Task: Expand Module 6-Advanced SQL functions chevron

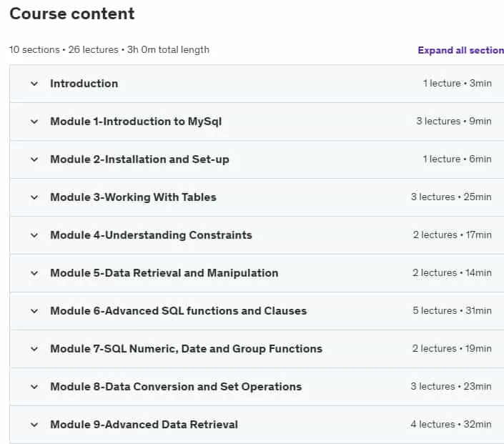Action: point(34,311)
